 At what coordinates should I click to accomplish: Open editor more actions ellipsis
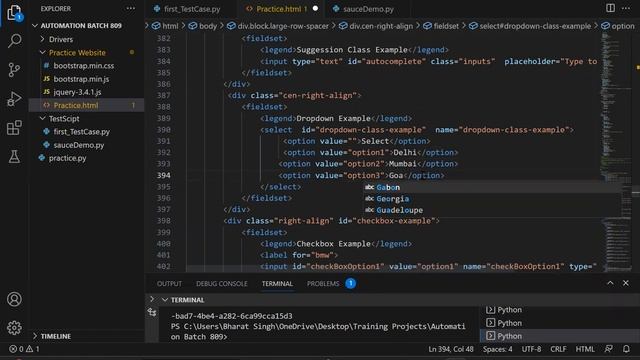pyautogui.click(x=626, y=8)
